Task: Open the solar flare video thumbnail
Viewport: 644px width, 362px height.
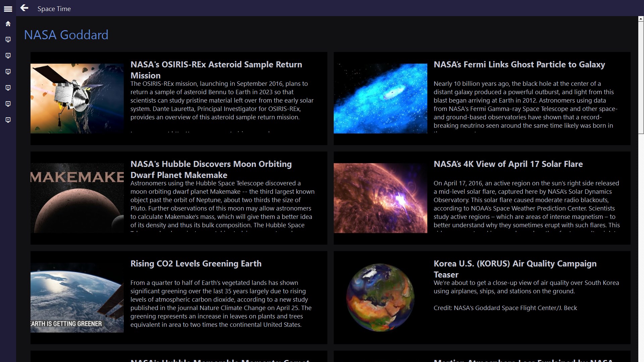Action: (380, 198)
